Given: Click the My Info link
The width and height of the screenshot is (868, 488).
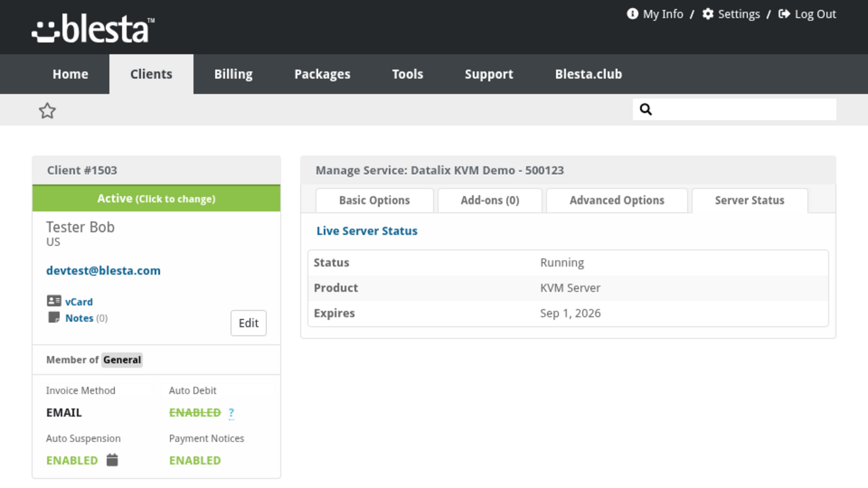Looking at the screenshot, I should 663,14.
